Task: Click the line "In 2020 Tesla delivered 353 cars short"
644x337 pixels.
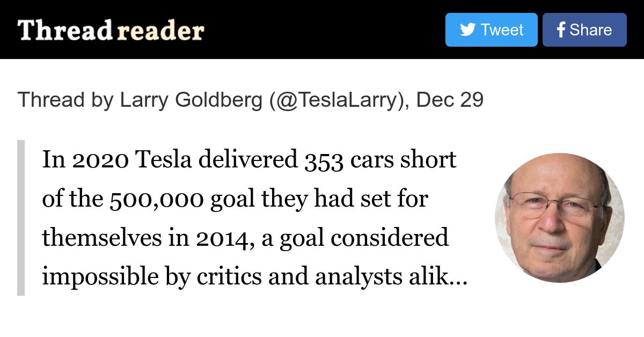Action: [250, 160]
